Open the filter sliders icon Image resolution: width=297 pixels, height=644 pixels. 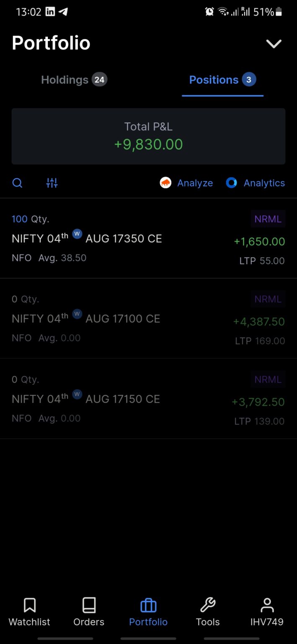point(52,183)
